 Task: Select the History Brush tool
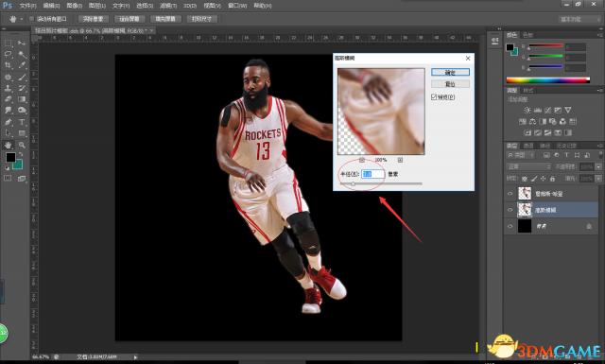(22, 88)
